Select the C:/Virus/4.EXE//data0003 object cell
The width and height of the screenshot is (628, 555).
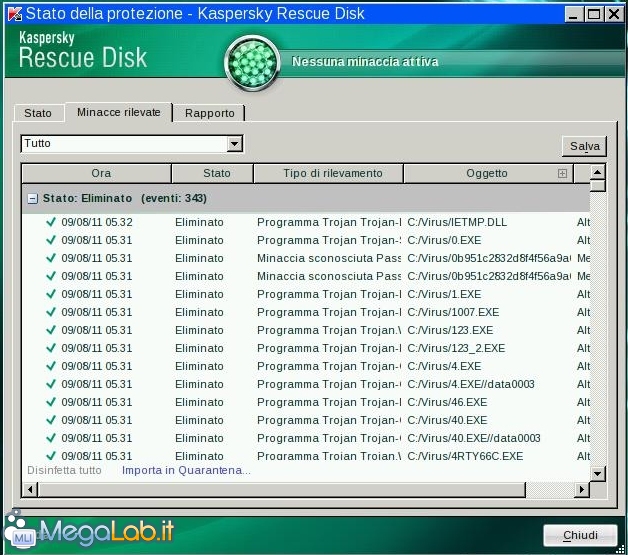pyautogui.click(x=471, y=384)
